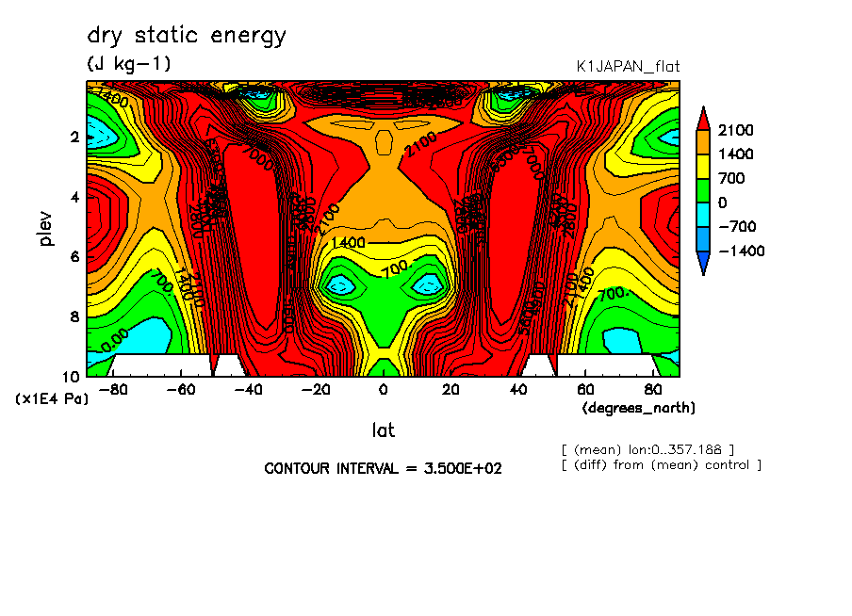Click the 'CONTOUR INTERVAL = 3.500E+02' caption
Image resolution: width=852 pixels, height=616 pixels.
point(383,468)
